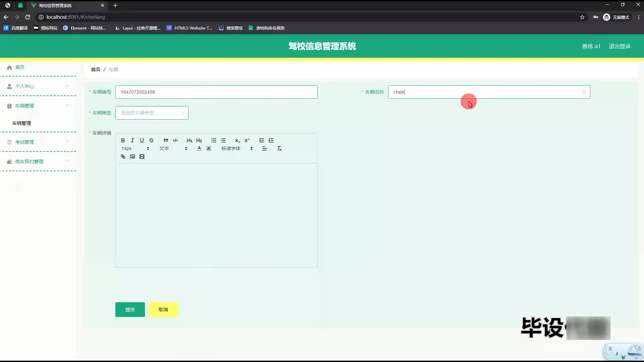The width and height of the screenshot is (644, 362).
Task: Toggle bold formatting in the editor
Action: pos(123,140)
